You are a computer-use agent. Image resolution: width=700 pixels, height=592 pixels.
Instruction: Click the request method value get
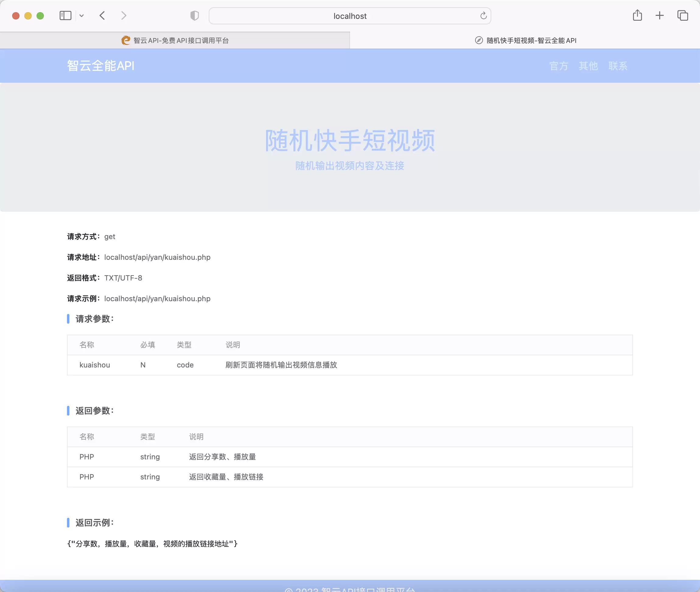tap(110, 237)
